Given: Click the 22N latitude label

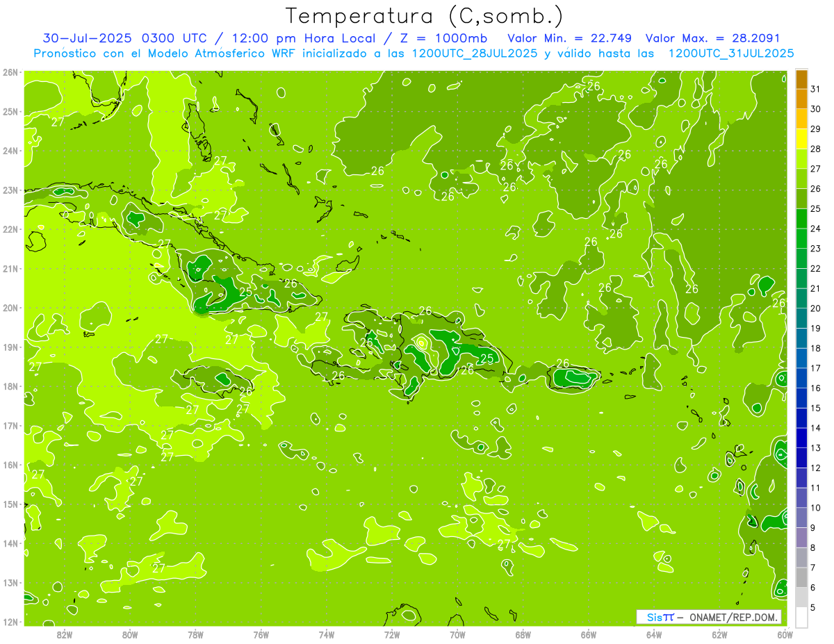Looking at the screenshot, I should click(x=10, y=229).
